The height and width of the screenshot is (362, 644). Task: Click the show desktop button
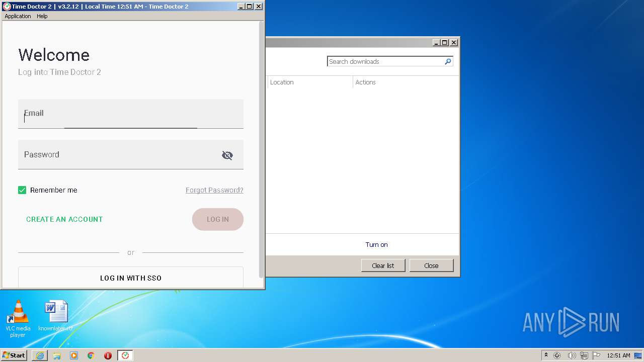(638, 355)
